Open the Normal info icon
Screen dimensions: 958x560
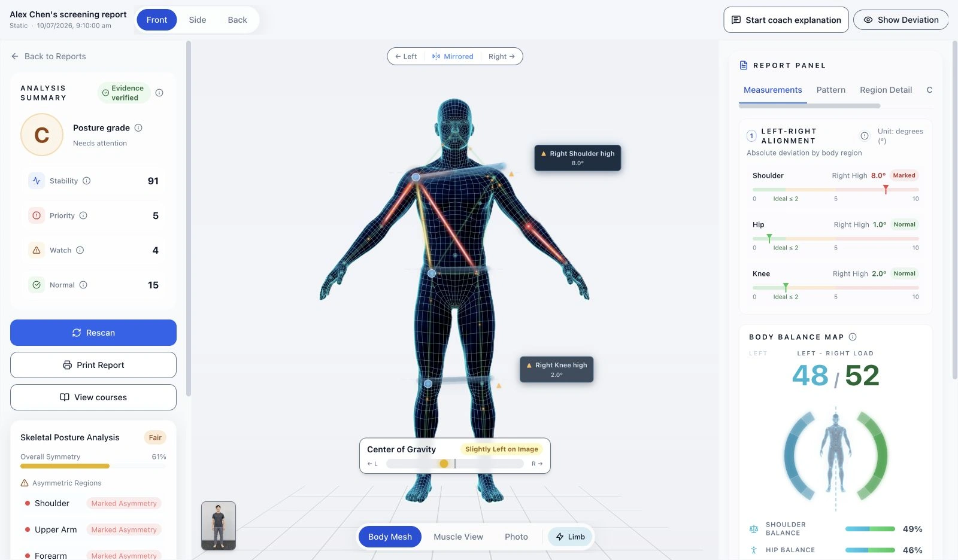click(x=83, y=285)
